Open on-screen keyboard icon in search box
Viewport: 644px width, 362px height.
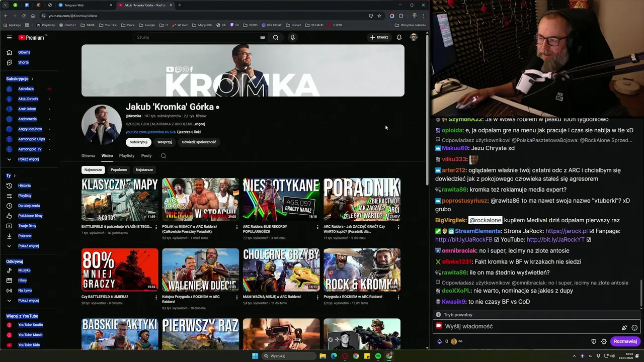263,37
